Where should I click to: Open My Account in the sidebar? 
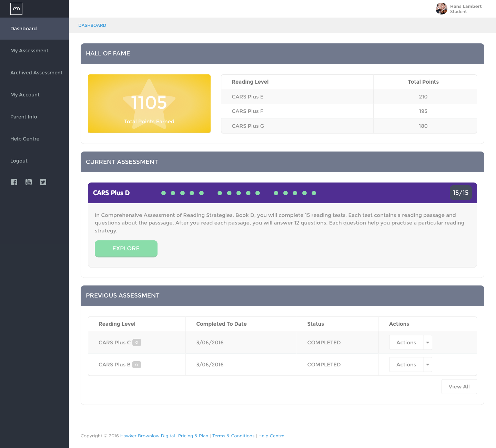point(34,95)
